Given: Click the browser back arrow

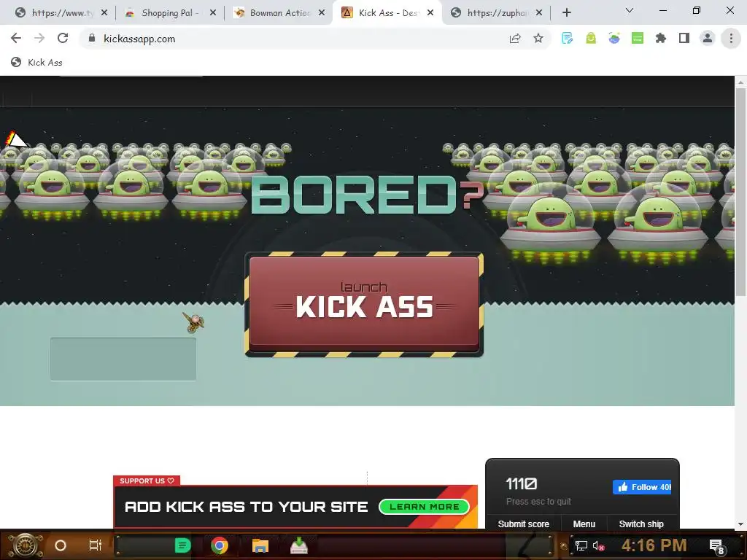Looking at the screenshot, I should (16, 39).
